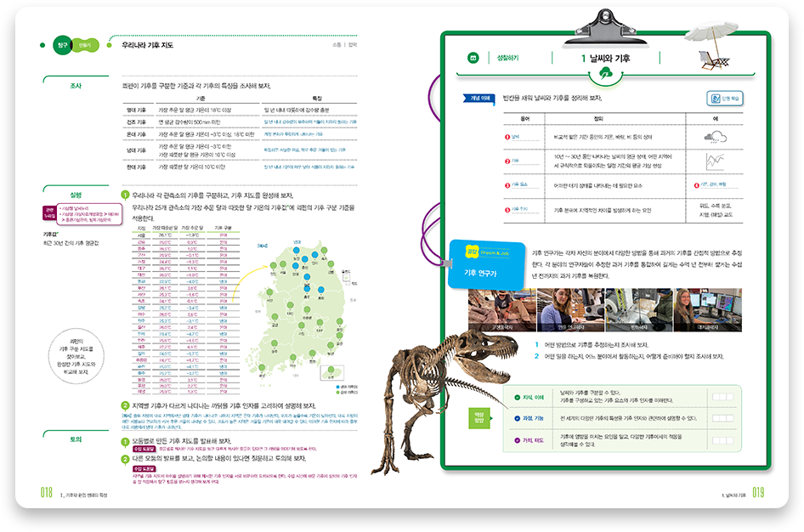The width and height of the screenshot is (804, 532).
Task: Click the 조사 section label
Action: (x=76, y=86)
